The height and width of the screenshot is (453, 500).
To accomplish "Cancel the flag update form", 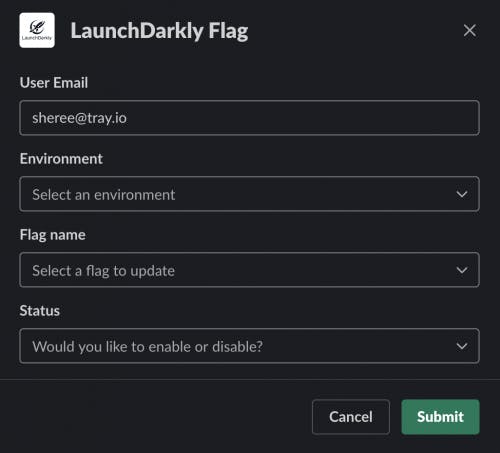I will click(351, 417).
